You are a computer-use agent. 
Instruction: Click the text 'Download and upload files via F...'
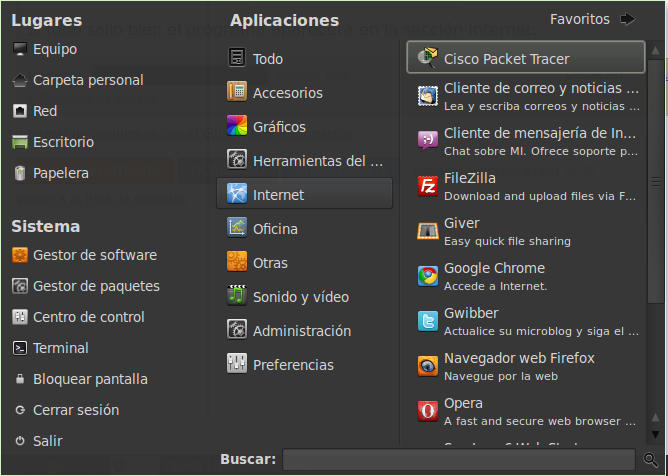point(540,196)
